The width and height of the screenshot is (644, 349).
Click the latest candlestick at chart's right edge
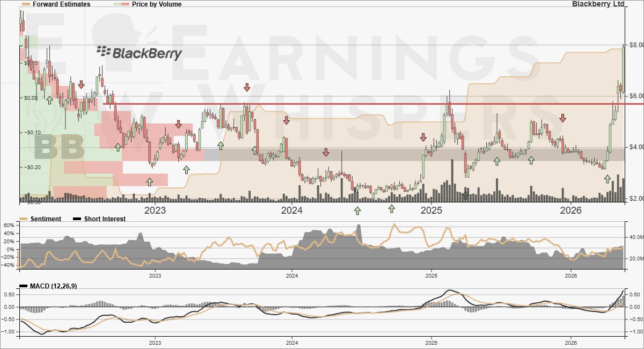624,70
